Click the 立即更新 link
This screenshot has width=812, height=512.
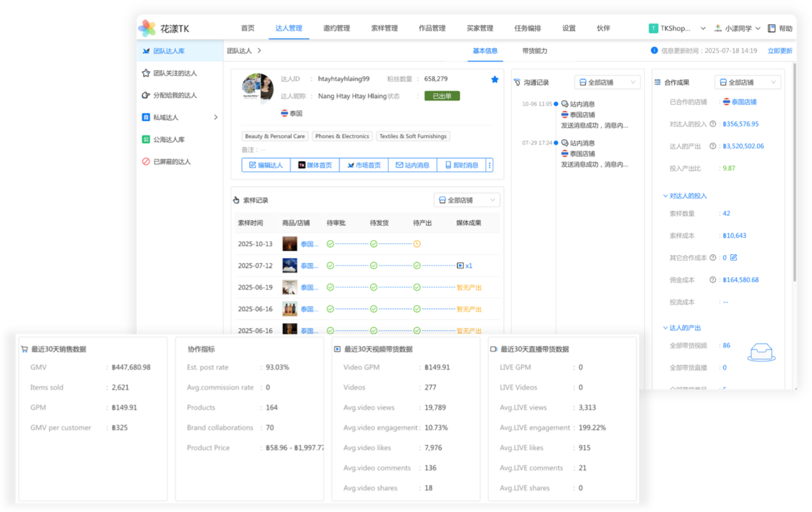click(780, 51)
